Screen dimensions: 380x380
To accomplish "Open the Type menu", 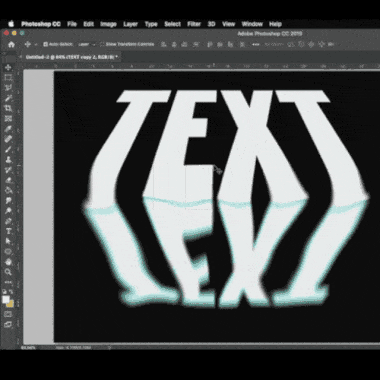I will [151, 24].
